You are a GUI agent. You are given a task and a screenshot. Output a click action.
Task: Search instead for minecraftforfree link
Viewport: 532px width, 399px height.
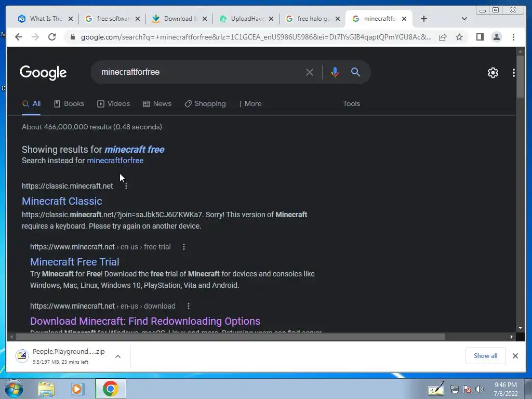pos(115,161)
